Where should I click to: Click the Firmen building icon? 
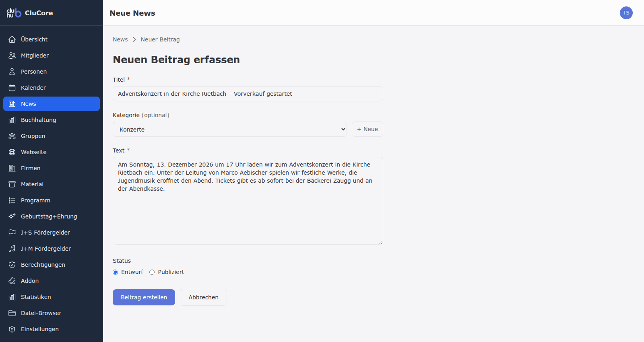point(12,168)
